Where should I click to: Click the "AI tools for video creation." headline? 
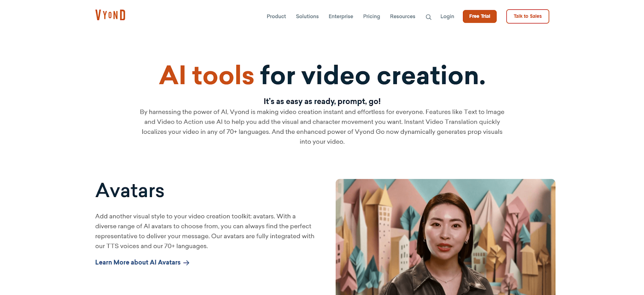click(x=322, y=75)
